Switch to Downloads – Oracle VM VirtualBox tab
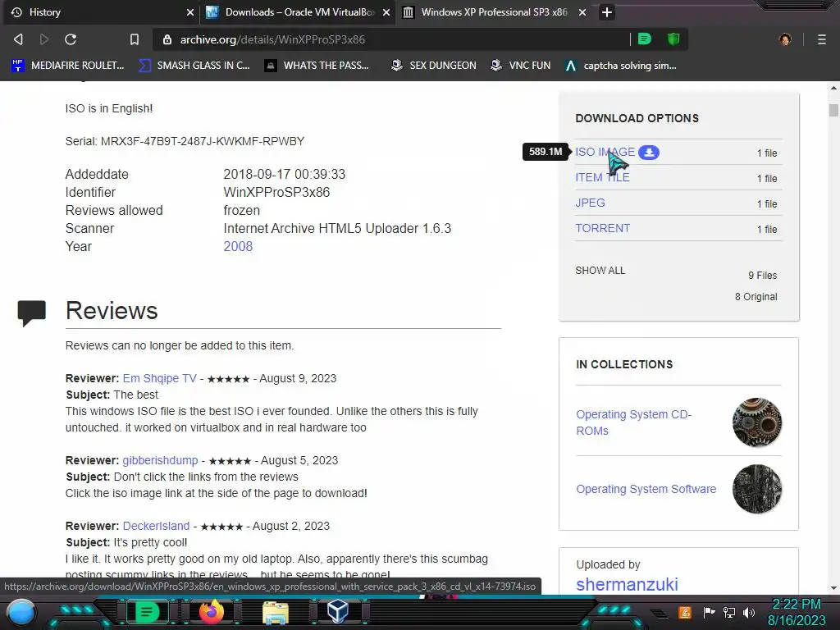This screenshot has width=840, height=630. pyautogui.click(x=299, y=11)
